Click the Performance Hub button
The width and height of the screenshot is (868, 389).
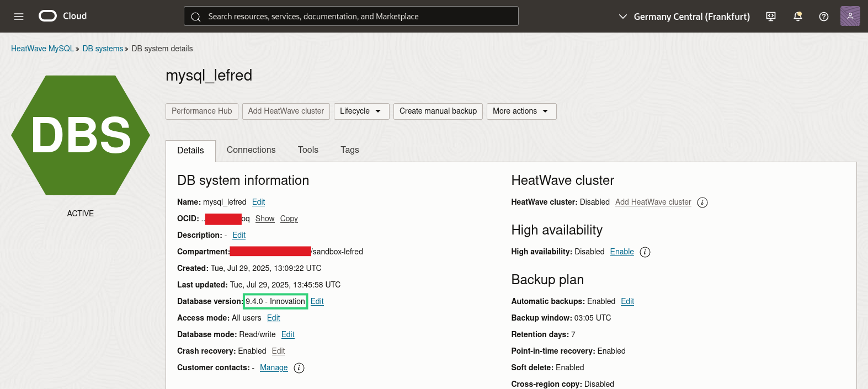[202, 111]
